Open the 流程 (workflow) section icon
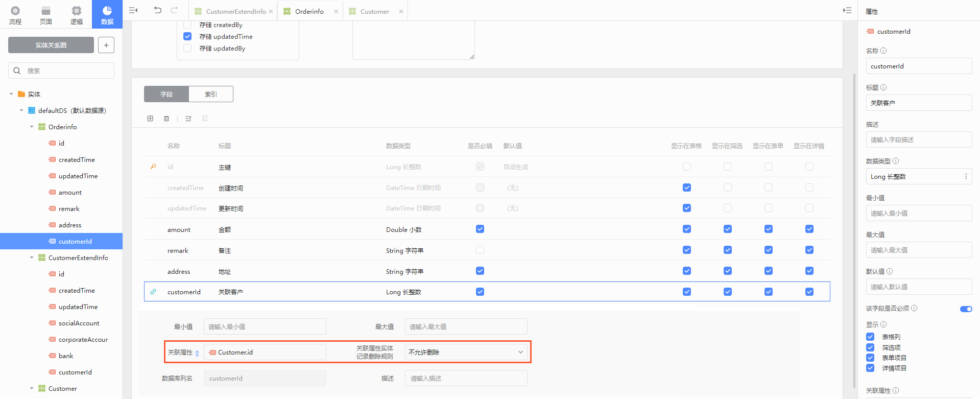 (x=15, y=11)
